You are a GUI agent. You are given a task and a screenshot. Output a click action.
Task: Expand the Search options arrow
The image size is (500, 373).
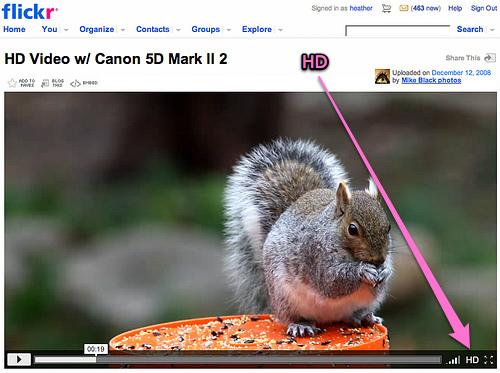(x=492, y=30)
